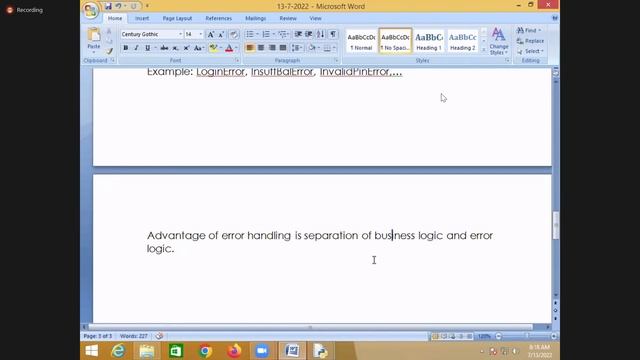Image resolution: width=640 pixels, height=360 pixels.
Task: Click the Office Button orb
Action: pos(90,10)
